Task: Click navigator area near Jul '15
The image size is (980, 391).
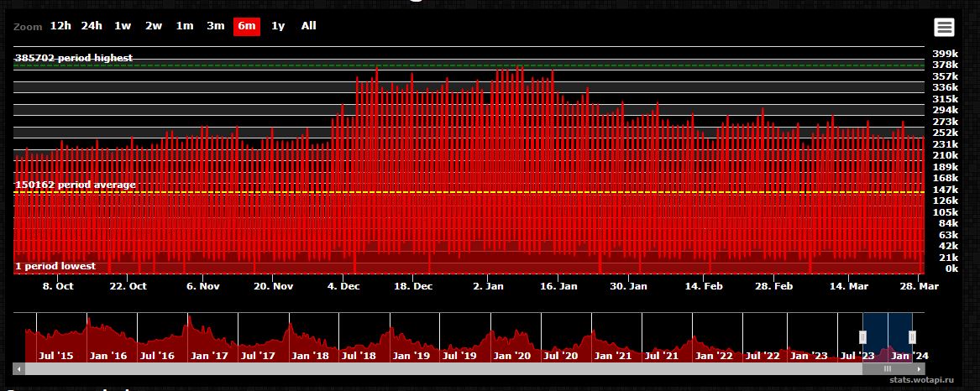Action: (55, 344)
